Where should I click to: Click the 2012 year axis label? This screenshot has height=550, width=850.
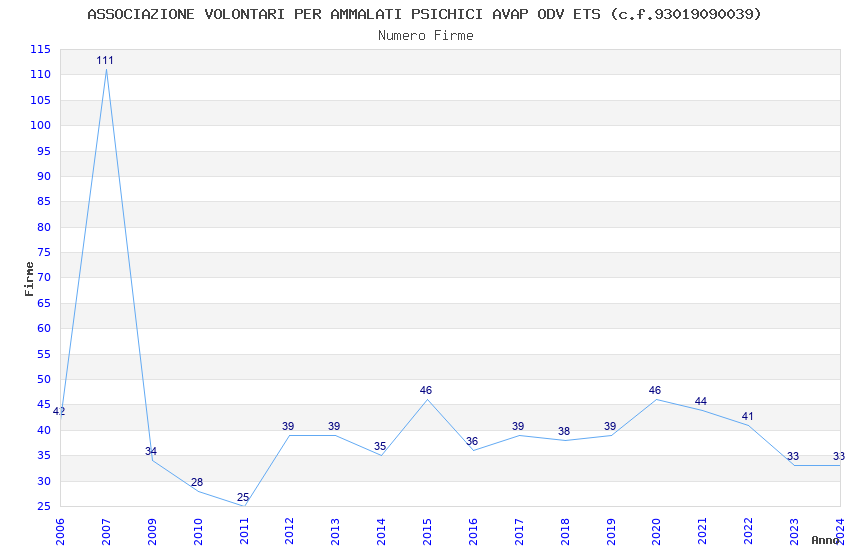pos(289,531)
